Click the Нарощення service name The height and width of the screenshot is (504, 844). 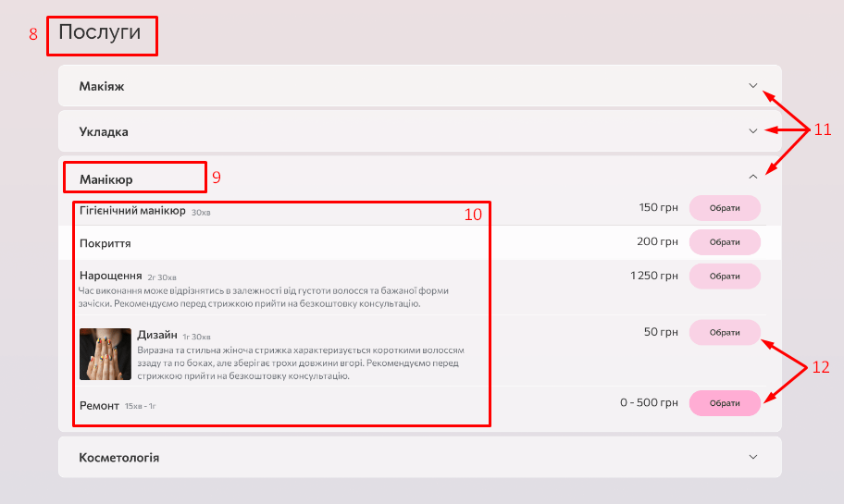click(110, 276)
